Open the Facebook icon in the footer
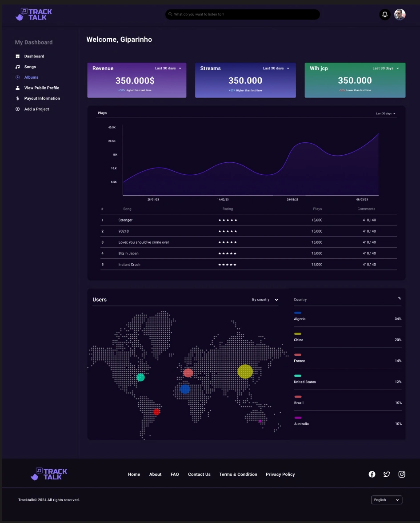Viewport: 420px width, 523px height. point(372,474)
